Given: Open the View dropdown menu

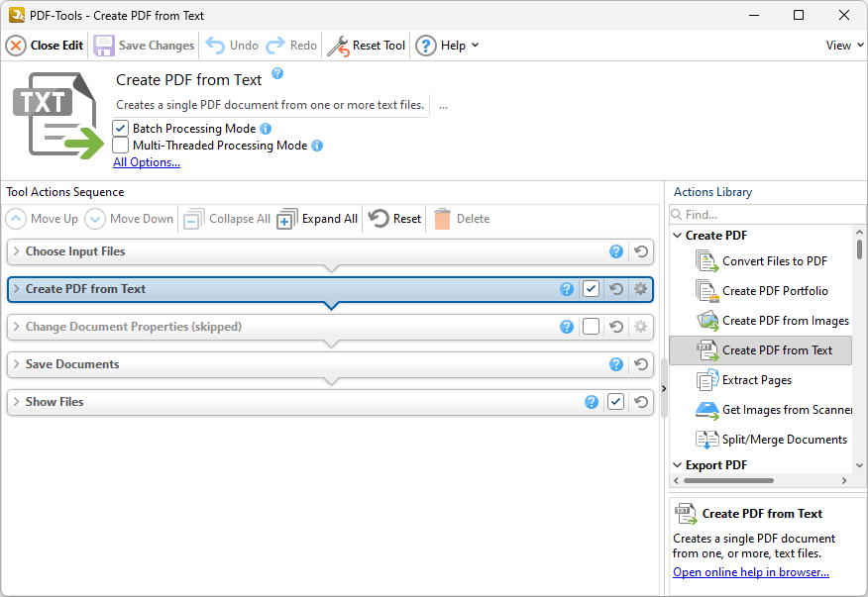Looking at the screenshot, I should click(x=841, y=45).
